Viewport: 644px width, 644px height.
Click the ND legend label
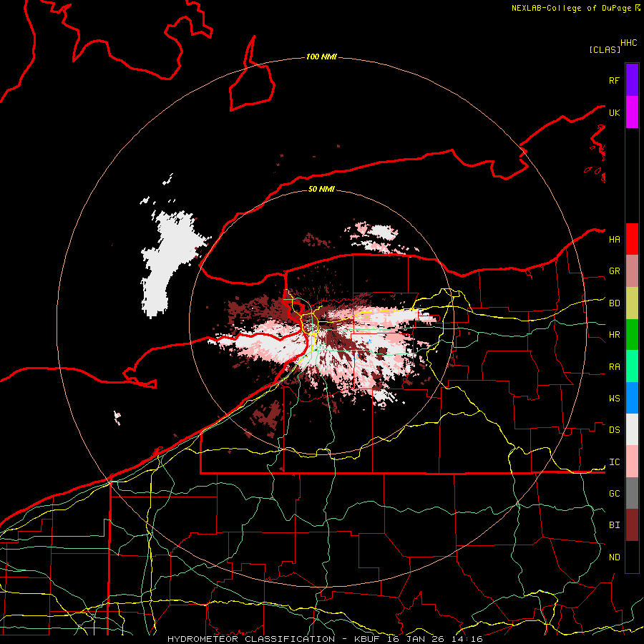[x=614, y=557]
